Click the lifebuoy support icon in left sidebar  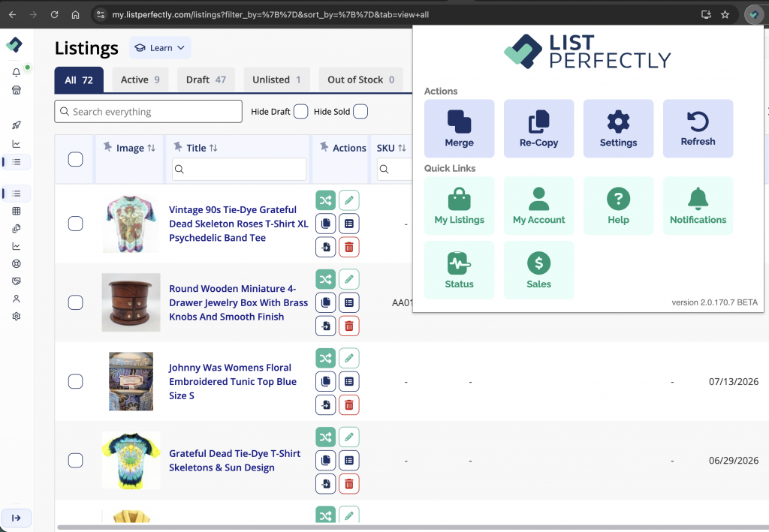(17, 263)
